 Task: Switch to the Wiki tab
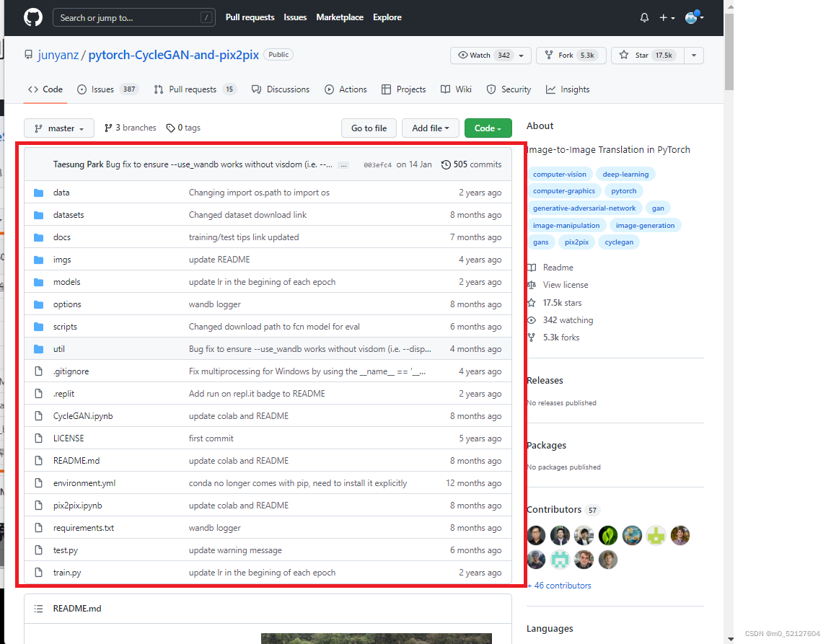pos(456,89)
